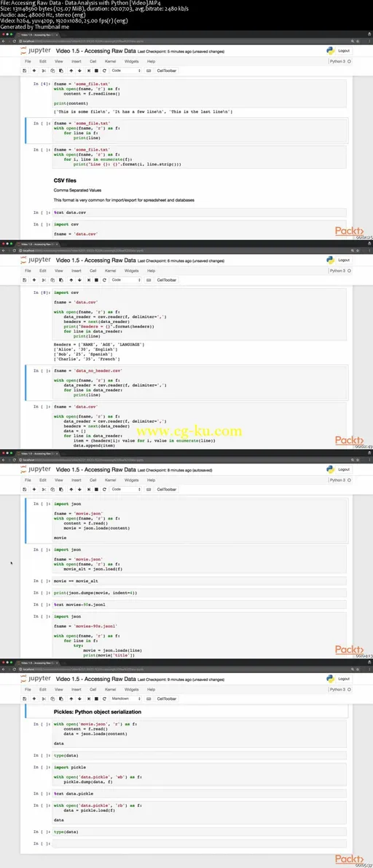373x868 pixels.
Task: Click the '%cat data.csv' code cell
Action: point(200,212)
